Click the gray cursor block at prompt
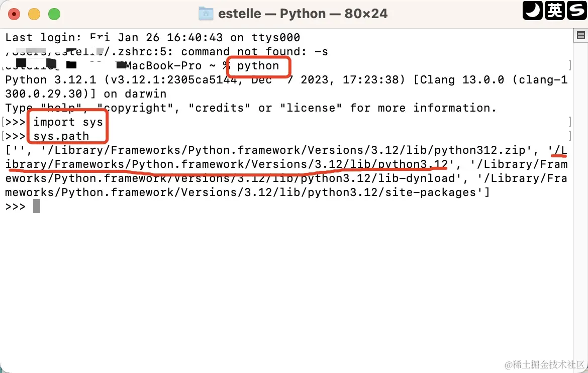 click(36, 207)
